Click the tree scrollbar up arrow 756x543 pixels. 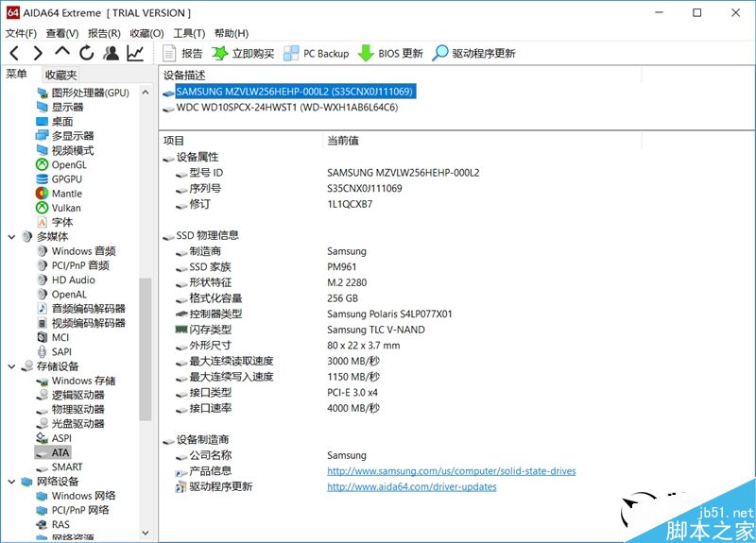pos(146,92)
